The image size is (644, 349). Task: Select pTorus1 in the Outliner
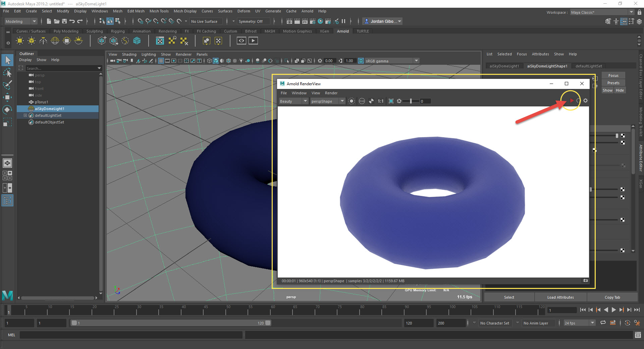point(41,102)
